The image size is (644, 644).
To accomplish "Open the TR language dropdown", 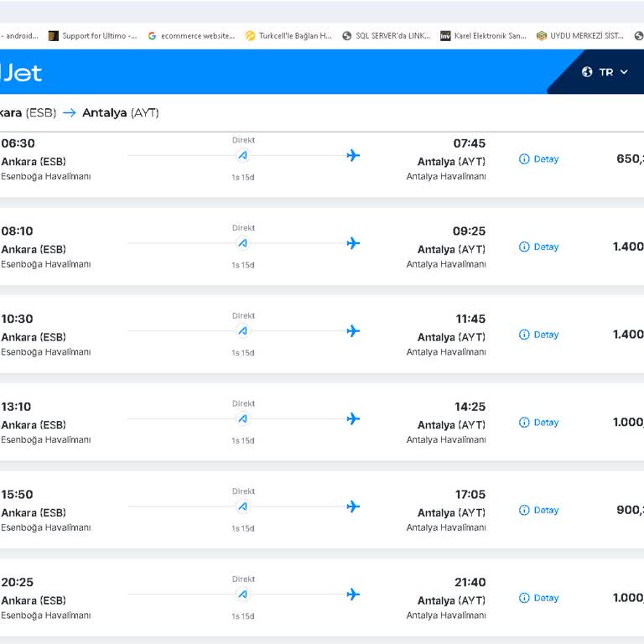I will tap(606, 72).
